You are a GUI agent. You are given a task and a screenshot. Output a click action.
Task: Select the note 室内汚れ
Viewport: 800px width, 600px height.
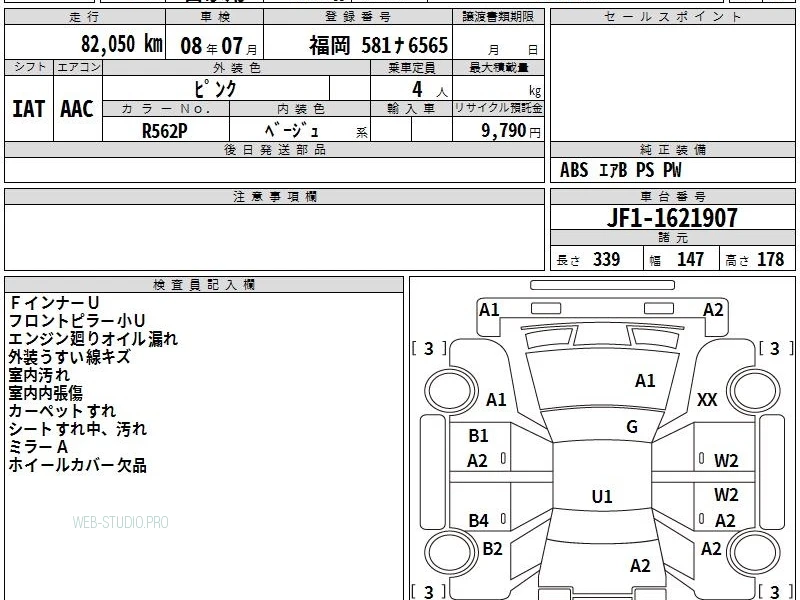tap(39, 375)
